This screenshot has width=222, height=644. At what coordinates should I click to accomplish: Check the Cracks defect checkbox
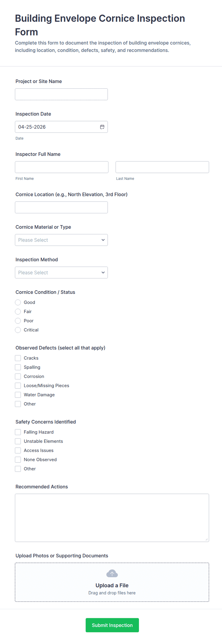(x=18, y=358)
